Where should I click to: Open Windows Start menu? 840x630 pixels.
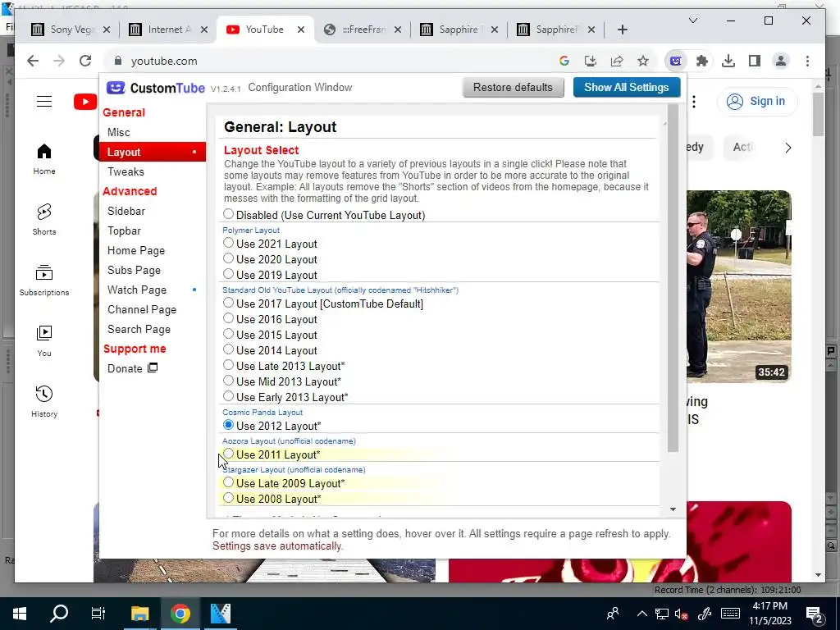tap(20, 614)
